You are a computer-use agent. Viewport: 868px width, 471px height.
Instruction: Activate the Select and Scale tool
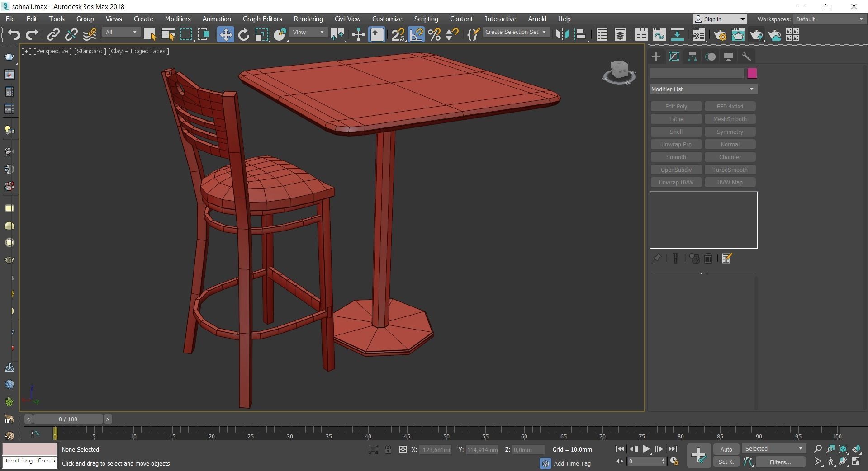pos(262,35)
